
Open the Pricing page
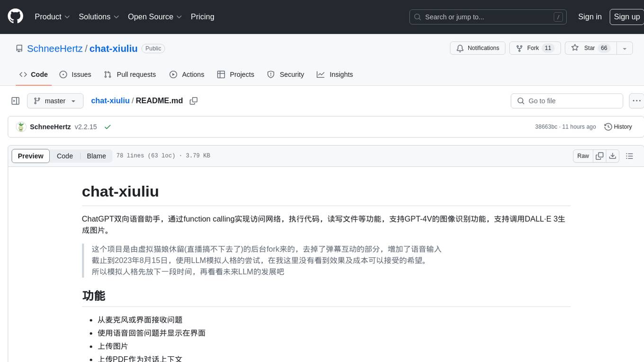pos(202,17)
